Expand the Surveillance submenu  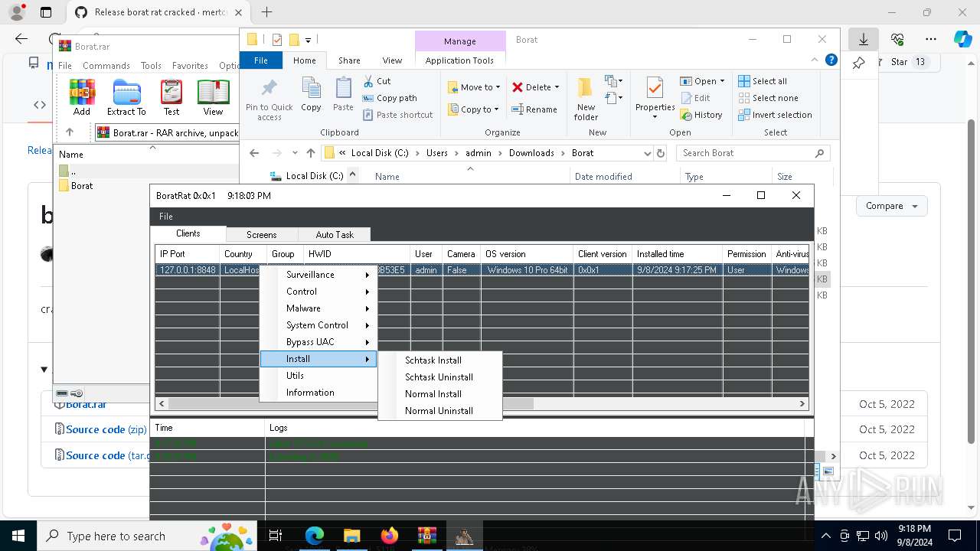(x=318, y=275)
